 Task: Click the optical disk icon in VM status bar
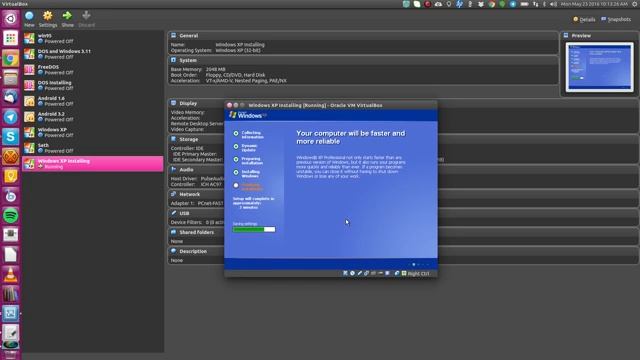pos(352,273)
